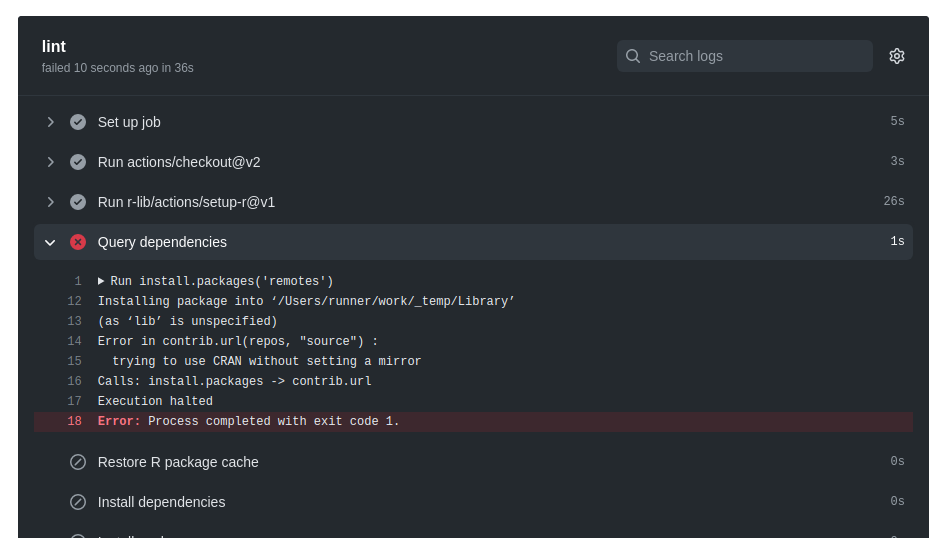Click the lint job title
Image resolution: width=941 pixels, height=538 pixels.
[54, 46]
